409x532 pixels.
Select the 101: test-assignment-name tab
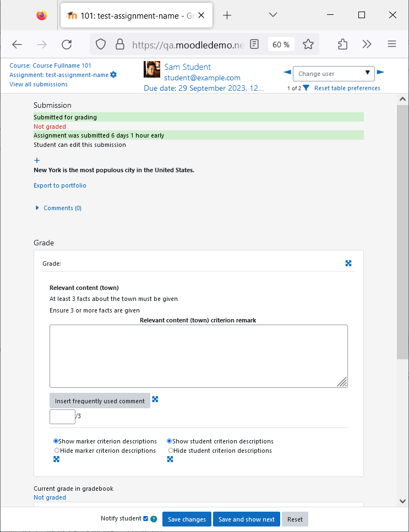coord(137,15)
